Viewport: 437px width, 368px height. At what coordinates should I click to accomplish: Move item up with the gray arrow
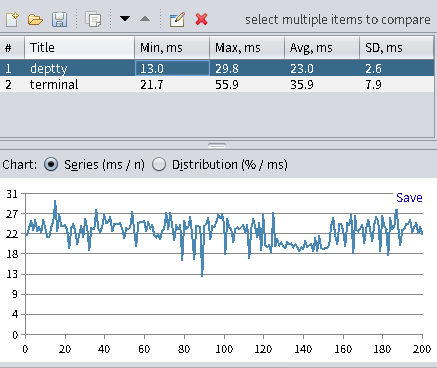(145, 19)
